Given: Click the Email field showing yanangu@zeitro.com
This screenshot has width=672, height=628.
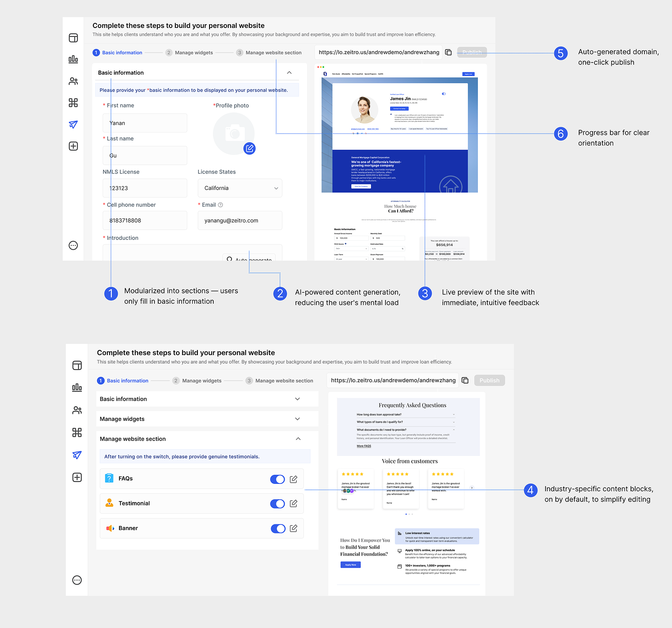Looking at the screenshot, I should tap(240, 220).
